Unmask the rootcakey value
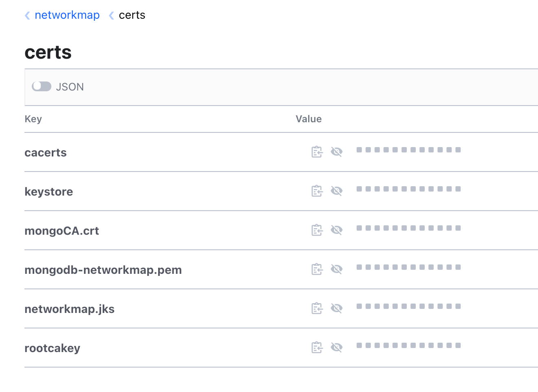This screenshot has height=392, width=538. 337,348
